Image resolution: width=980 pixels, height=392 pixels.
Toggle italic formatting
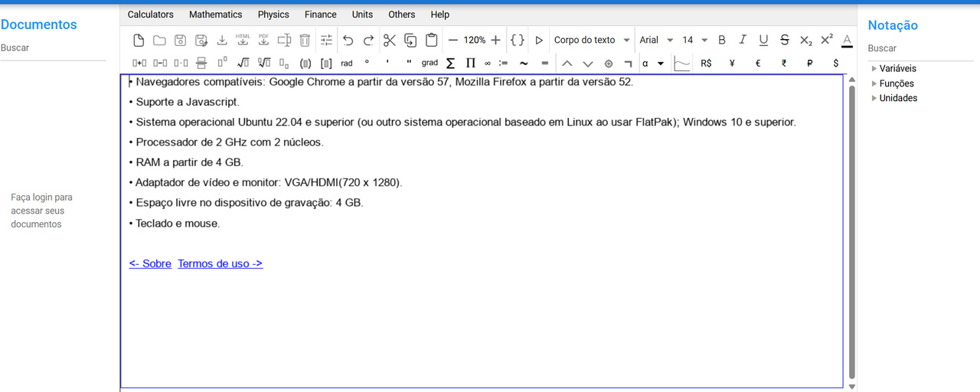pyautogui.click(x=743, y=40)
